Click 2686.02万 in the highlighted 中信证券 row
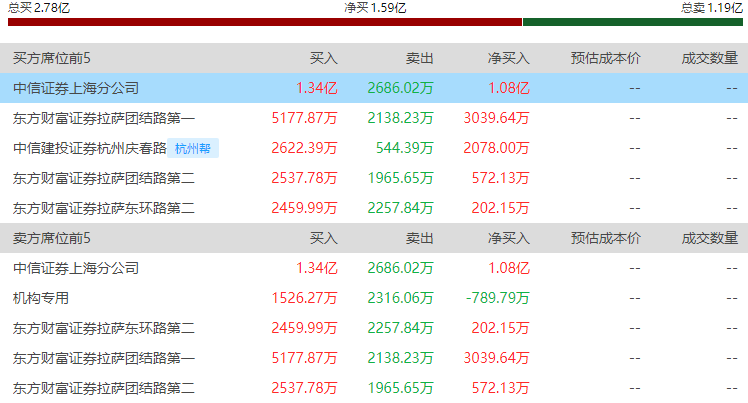The image size is (748, 403). [400, 88]
